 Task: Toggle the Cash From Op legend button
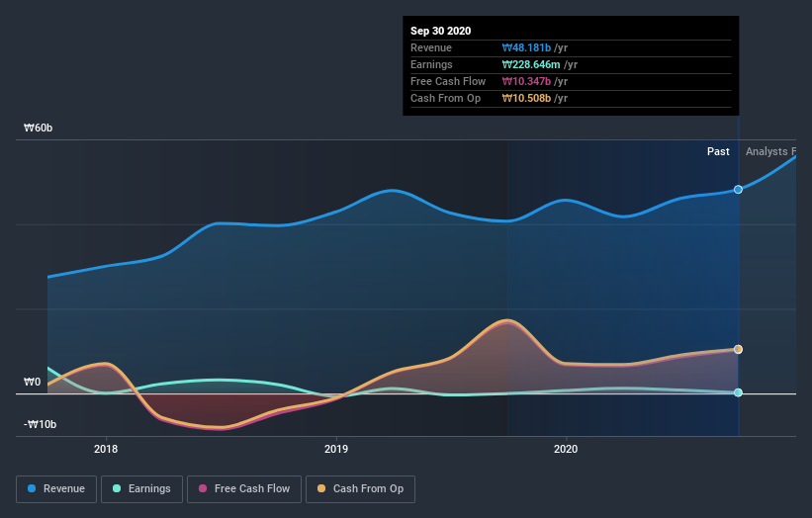(360, 489)
